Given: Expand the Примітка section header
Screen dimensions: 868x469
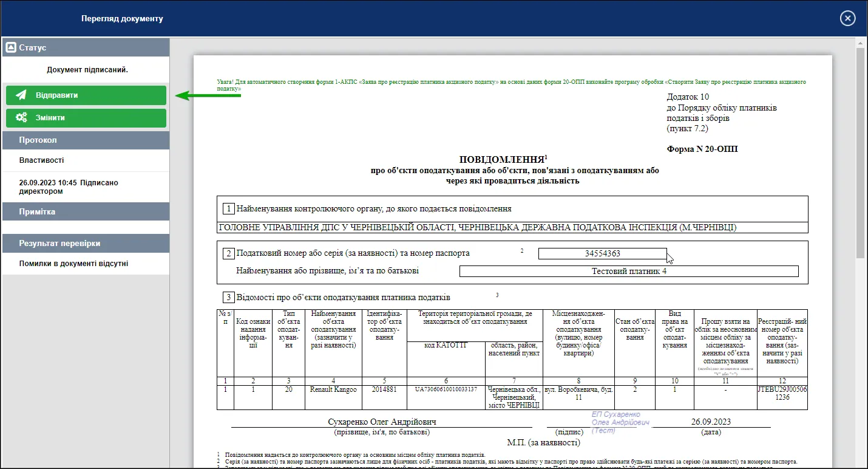Looking at the screenshot, I should pyautogui.click(x=86, y=211).
